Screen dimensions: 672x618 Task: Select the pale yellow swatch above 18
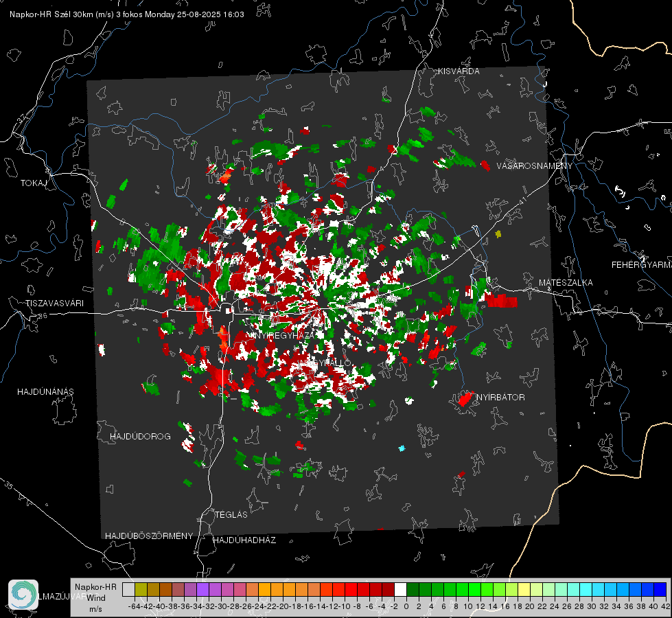[x=524, y=589]
